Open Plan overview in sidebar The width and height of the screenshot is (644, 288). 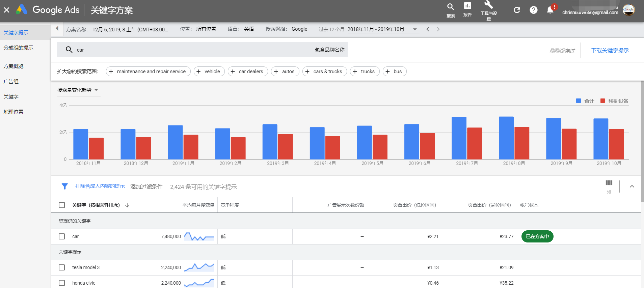(x=14, y=66)
